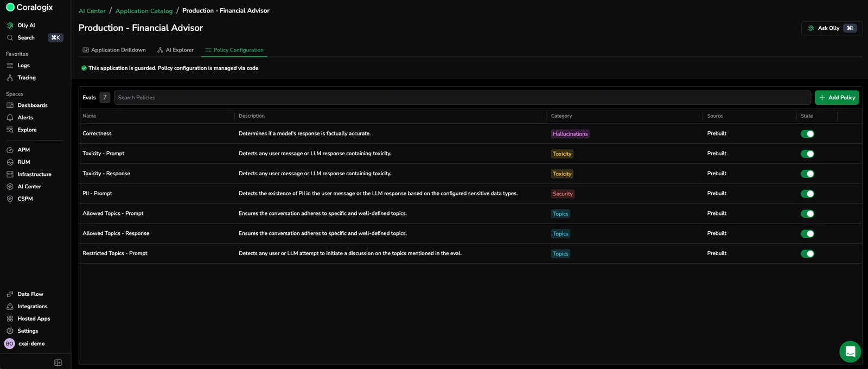This screenshot has height=369, width=868.
Task: Click the AI Center icon in sidebar
Action: [10, 187]
